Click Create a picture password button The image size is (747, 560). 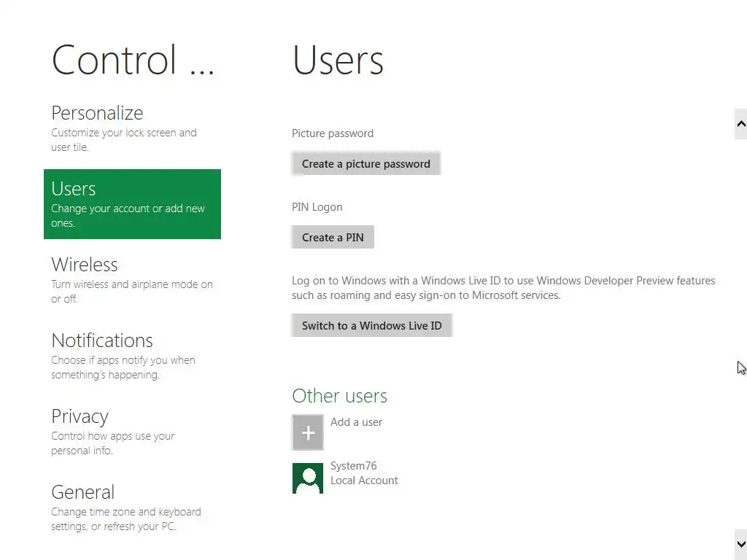click(366, 164)
